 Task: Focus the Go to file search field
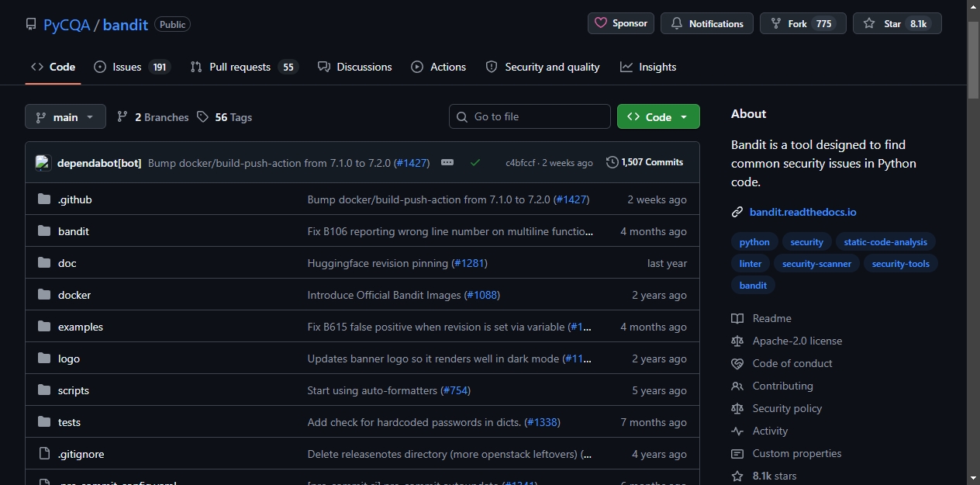coord(530,116)
